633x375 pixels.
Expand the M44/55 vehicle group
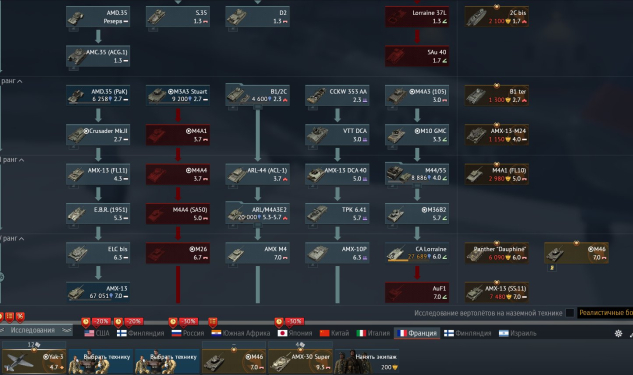click(x=417, y=174)
